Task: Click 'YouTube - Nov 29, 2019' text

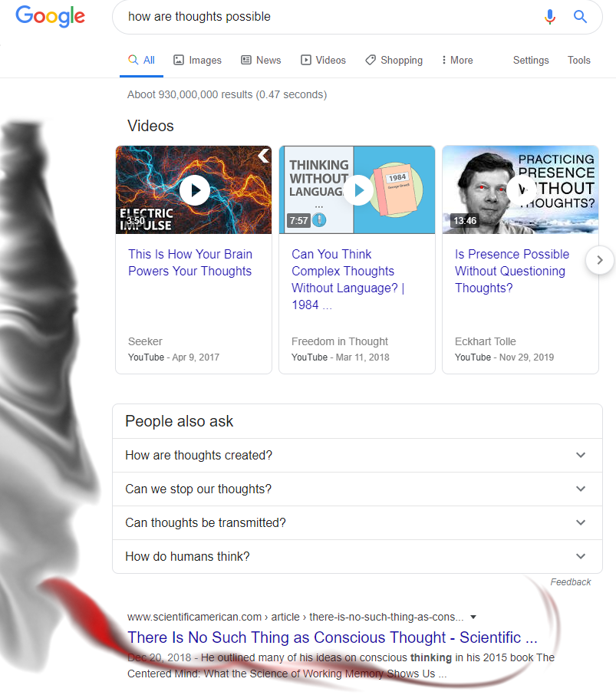Action: (x=504, y=357)
